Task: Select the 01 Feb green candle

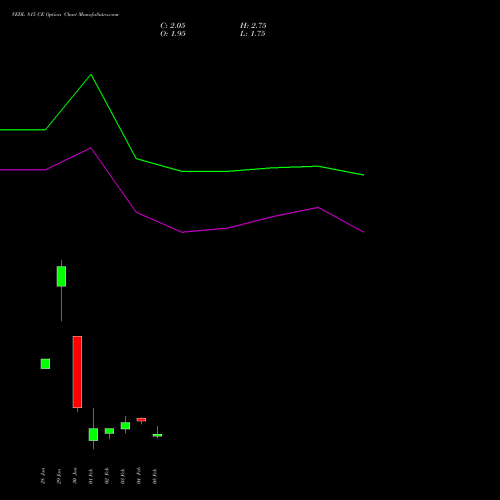Action: (93, 434)
